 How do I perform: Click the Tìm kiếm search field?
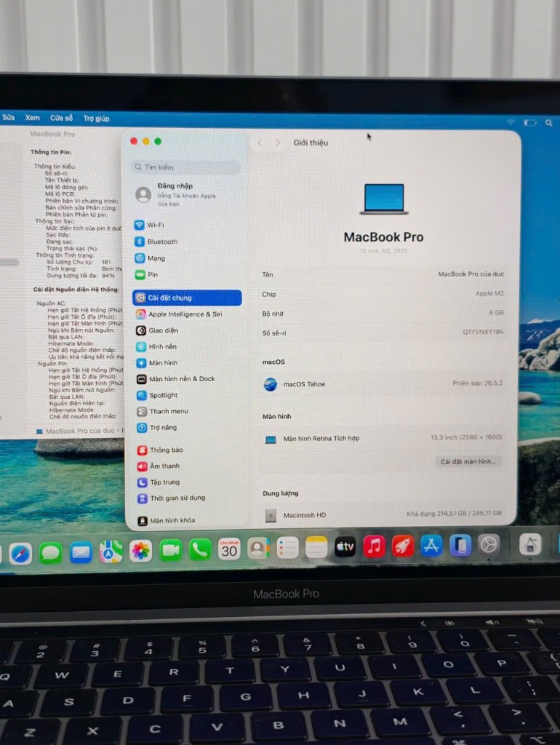[185, 167]
